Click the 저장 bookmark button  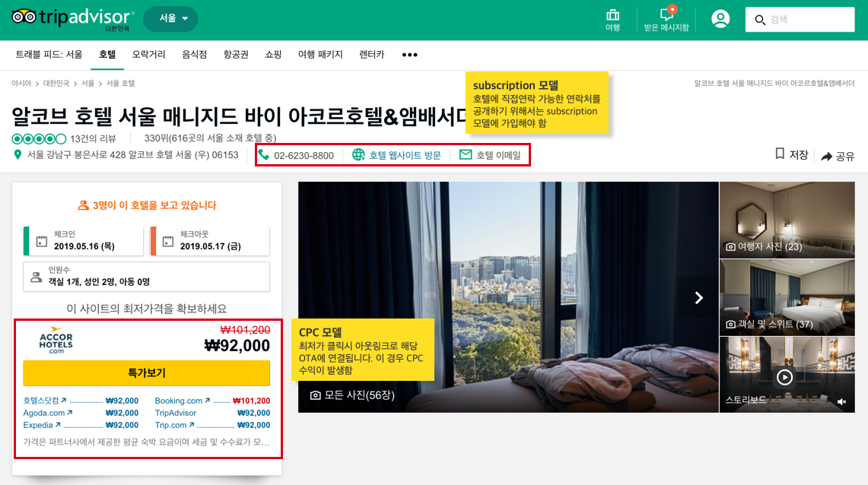tap(792, 155)
